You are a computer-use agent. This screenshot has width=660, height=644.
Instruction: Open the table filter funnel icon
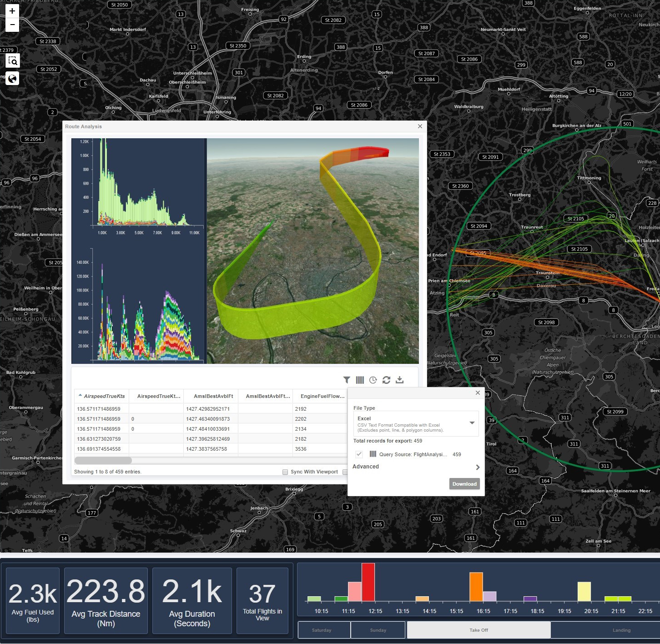point(347,380)
